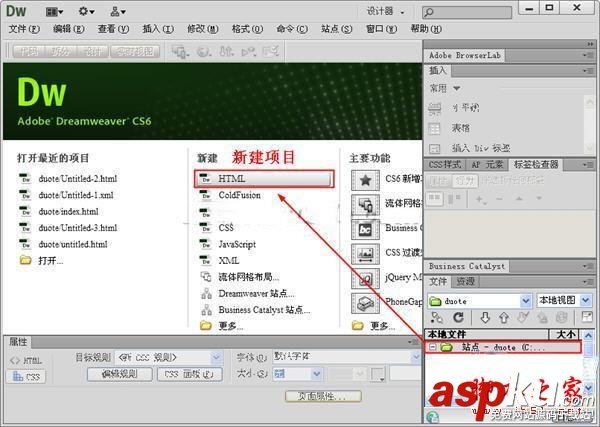Click the 页面属性... button
Screen dimensions: 600x427
[323, 396]
